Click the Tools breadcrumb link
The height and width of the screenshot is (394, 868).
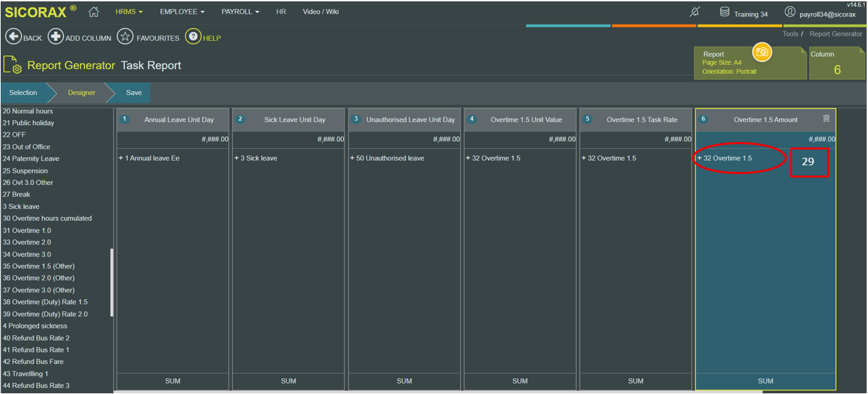(790, 33)
